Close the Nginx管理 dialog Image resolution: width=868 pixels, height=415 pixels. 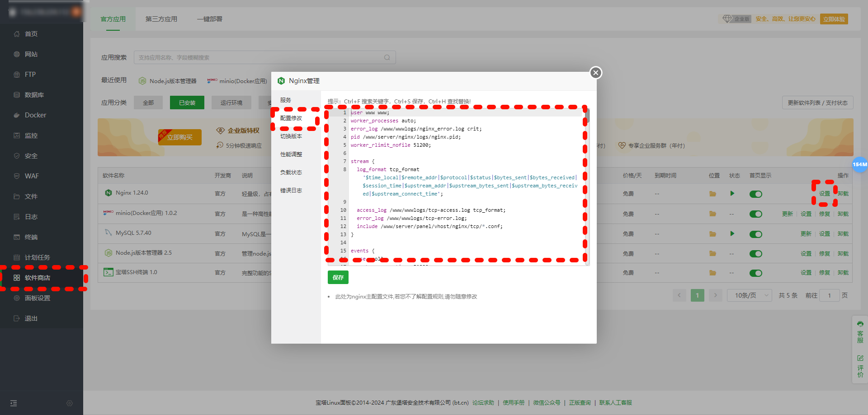pyautogui.click(x=596, y=73)
